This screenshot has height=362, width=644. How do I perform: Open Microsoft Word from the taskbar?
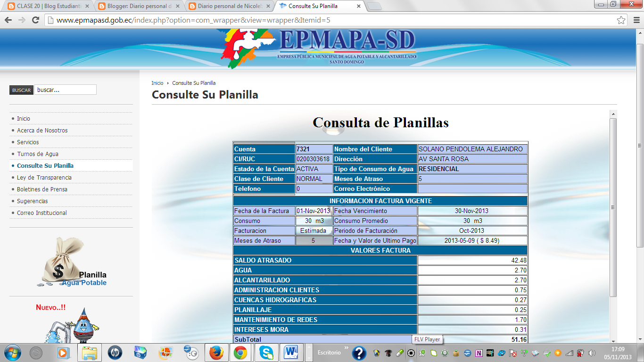tap(291, 353)
